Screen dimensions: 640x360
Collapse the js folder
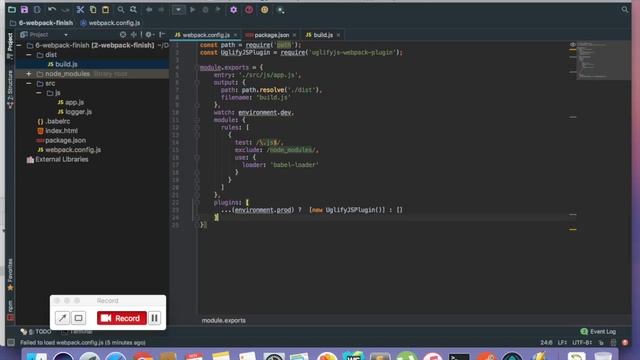point(39,93)
